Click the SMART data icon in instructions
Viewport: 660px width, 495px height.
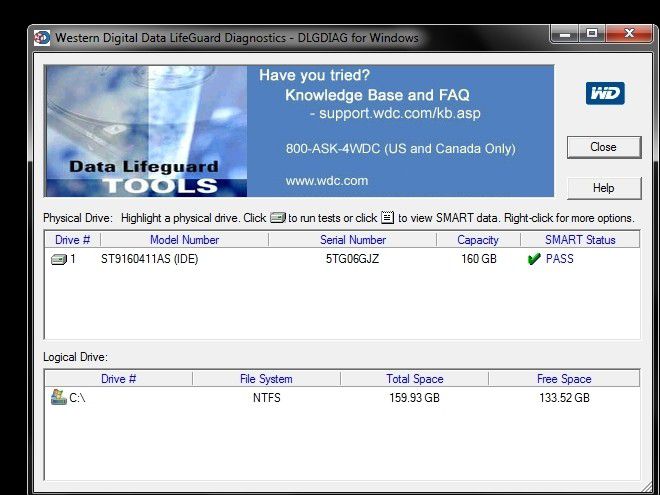tap(387, 218)
